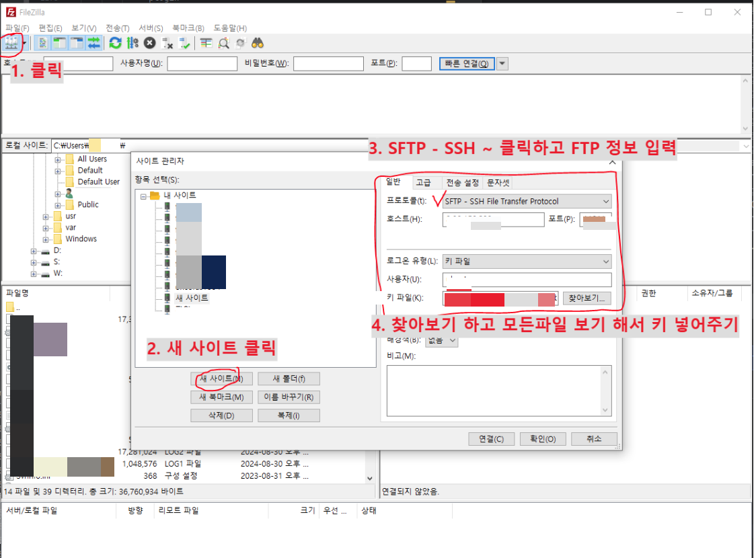Open the 보기(V) menu
This screenshot has height=558, width=756.
click(x=84, y=28)
